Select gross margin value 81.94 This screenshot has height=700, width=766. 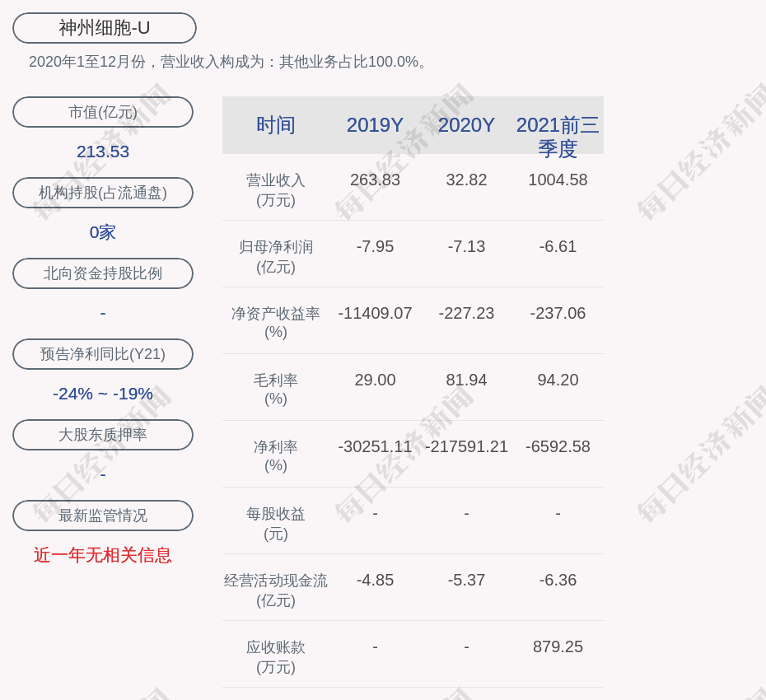(x=466, y=380)
